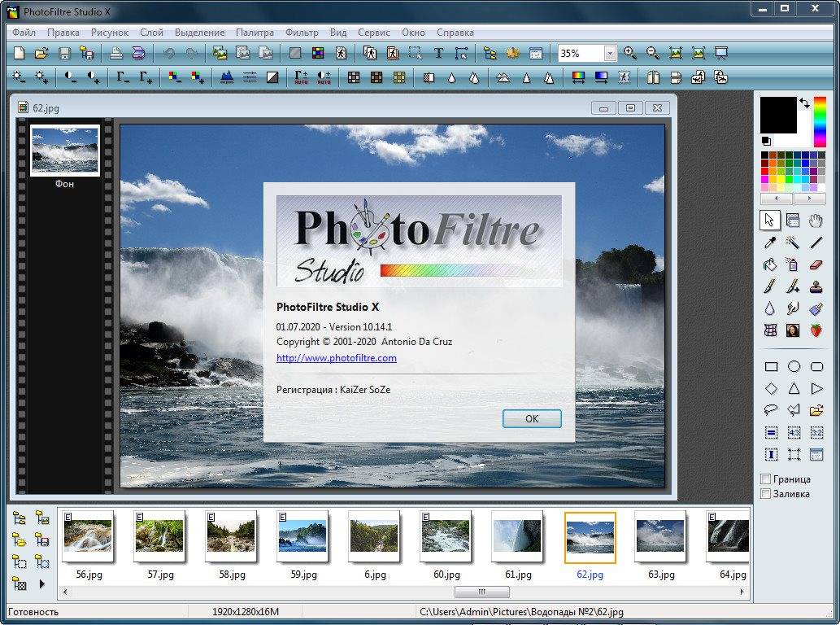Click the Zoom out magnifier icon
The height and width of the screenshot is (625, 840).
click(x=652, y=53)
